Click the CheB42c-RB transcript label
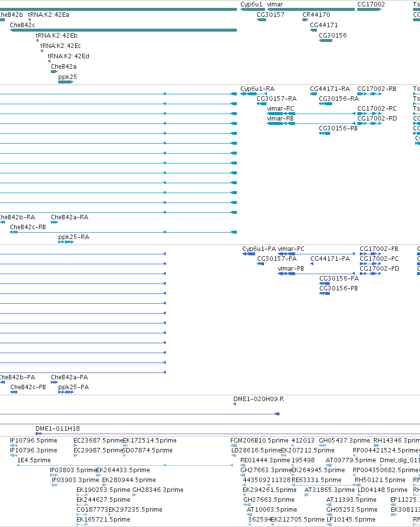420x527 pixels. pos(28,227)
